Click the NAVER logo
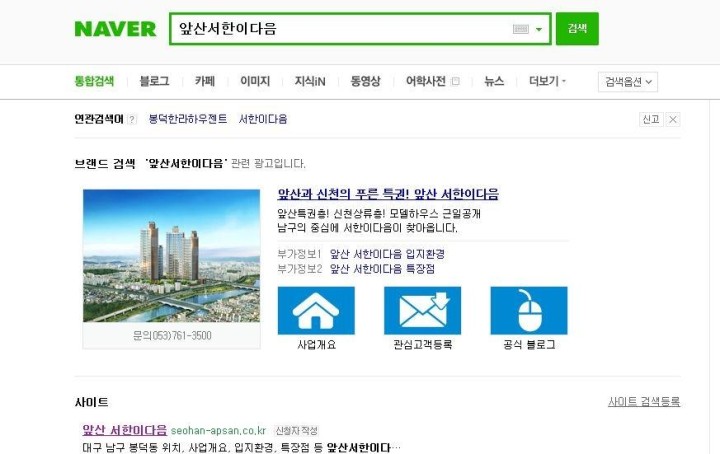The width and height of the screenshot is (720, 454). click(115, 29)
